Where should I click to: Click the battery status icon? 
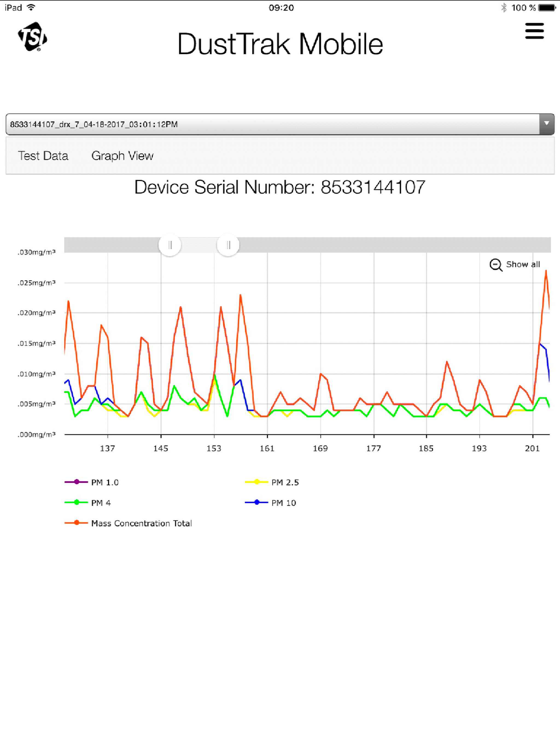click(x=547, y=7)
